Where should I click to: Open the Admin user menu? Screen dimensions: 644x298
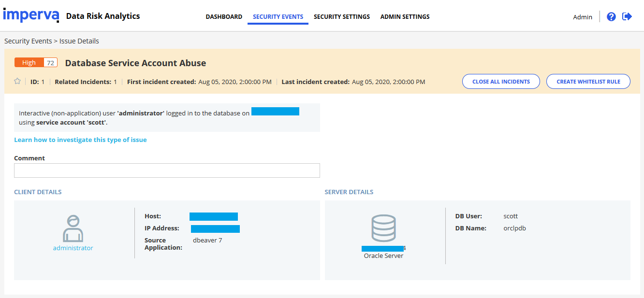pyautogui.click(x=583, y=17)
